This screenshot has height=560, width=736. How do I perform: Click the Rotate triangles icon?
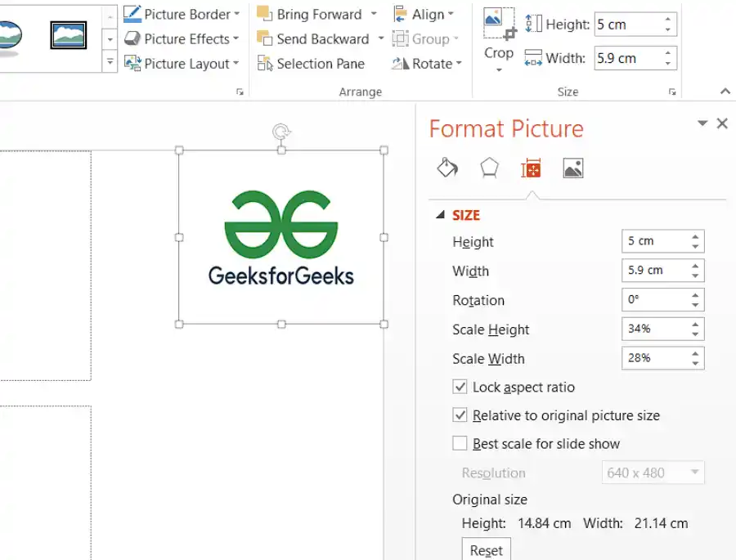click(x=401, y=63)
